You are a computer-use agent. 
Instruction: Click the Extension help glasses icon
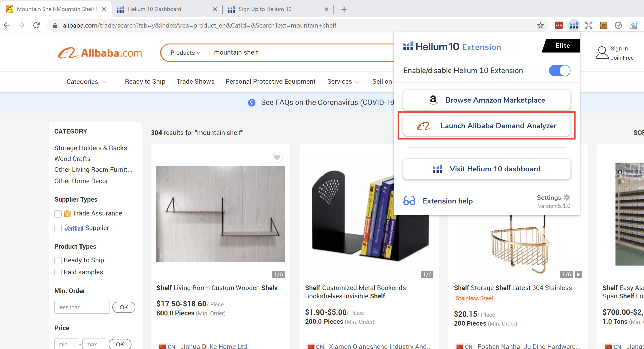click(x=409, y=201)
